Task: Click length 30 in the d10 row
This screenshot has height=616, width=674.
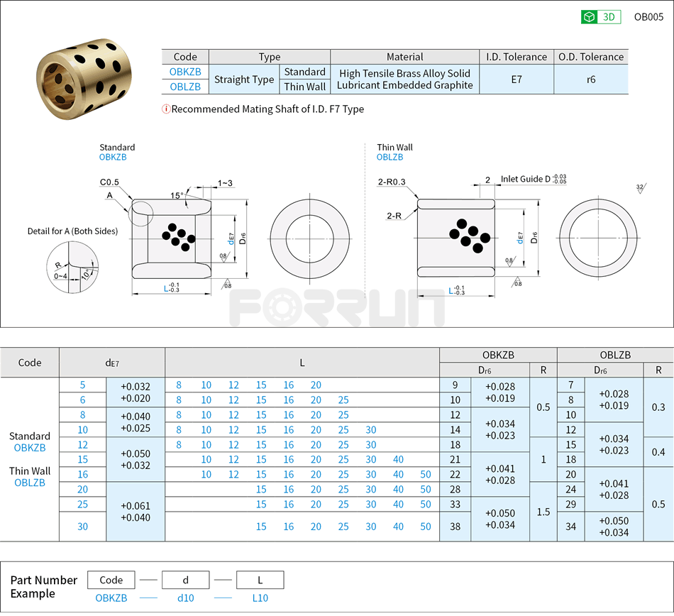Action: click(x=371, y=430)
